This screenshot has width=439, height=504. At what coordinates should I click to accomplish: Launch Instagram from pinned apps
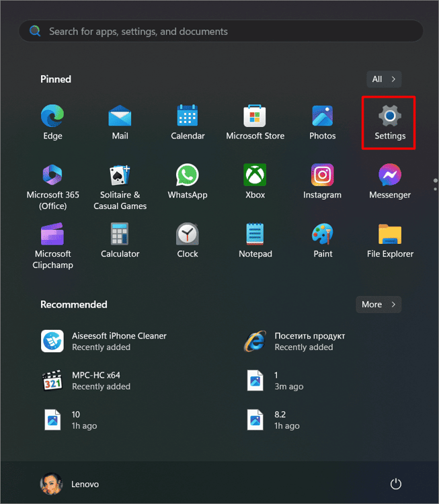pyautogui.click(x=323, y=176)
